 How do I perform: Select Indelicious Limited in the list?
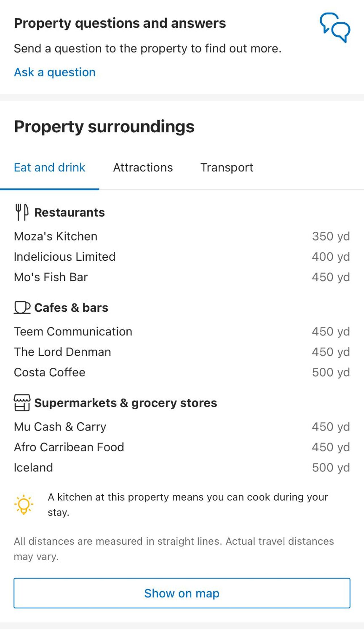tap(182, 257)
